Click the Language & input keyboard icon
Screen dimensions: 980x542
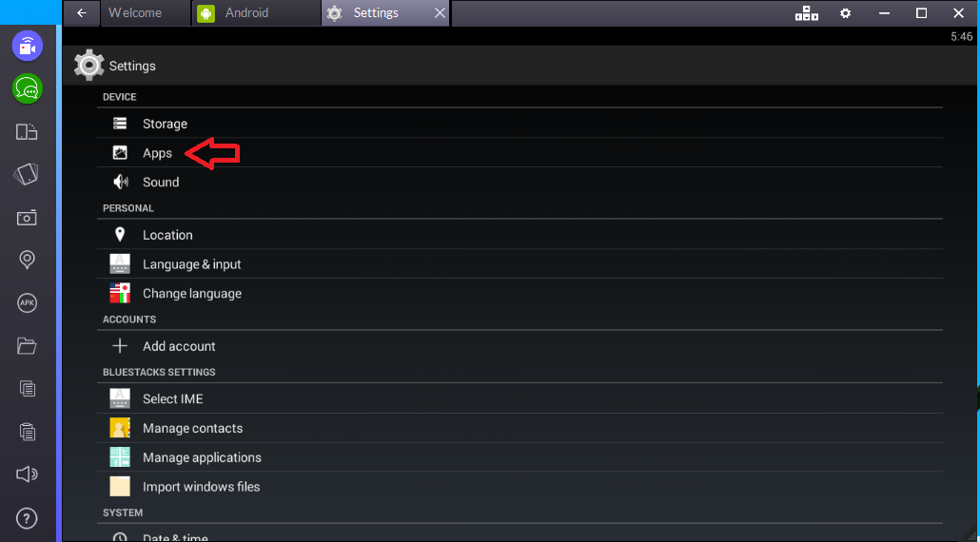pyautogui.click(x=120, y=263)
